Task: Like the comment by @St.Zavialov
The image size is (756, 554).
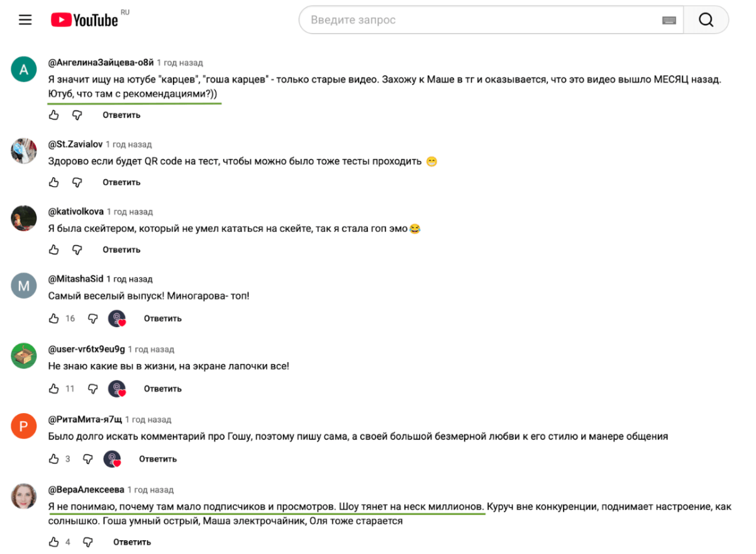Action: click(x=54, y=182)
